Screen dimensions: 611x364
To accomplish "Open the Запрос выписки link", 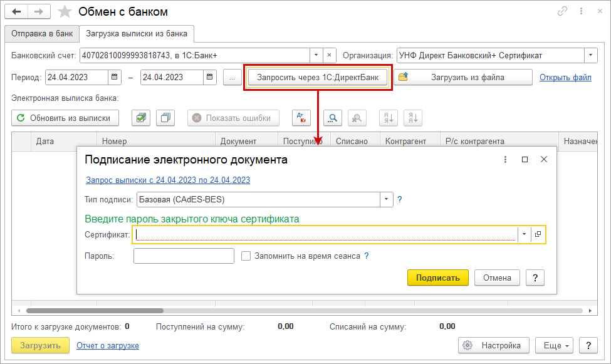I will (x=167, y=180).
